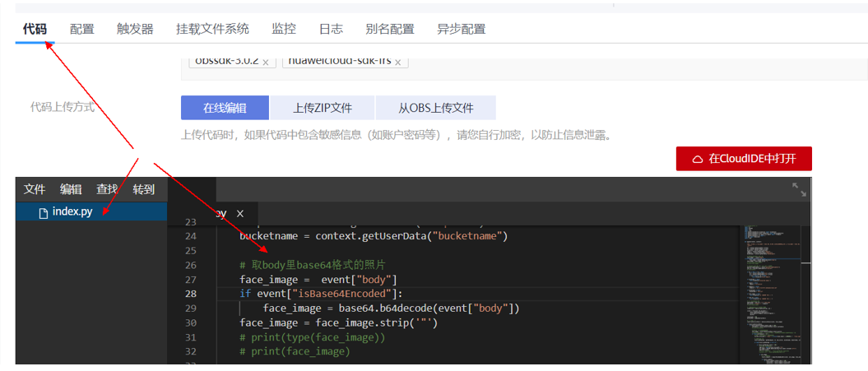Screen dimensions: 868x371
Task: Remove the obssdk-3.0.2 dependency tag
Action: pos(266,63)
